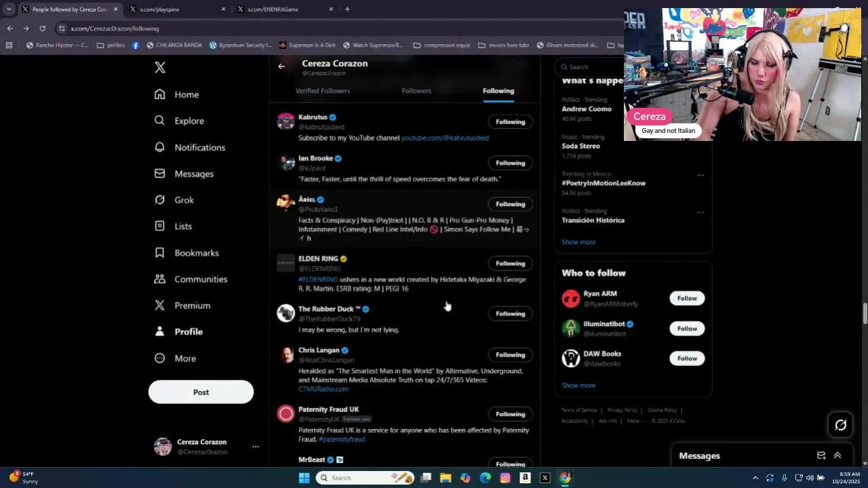
Task: Click the Kabrutus profile picture
Action: click(285, 121)
